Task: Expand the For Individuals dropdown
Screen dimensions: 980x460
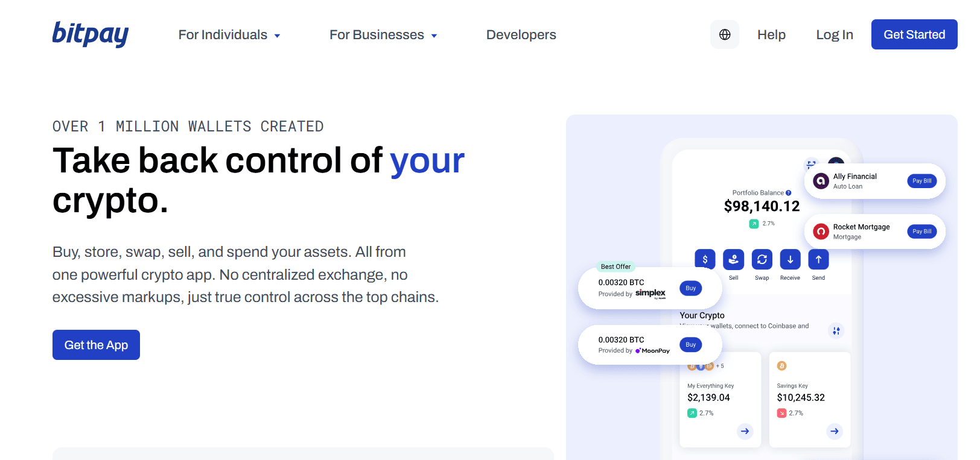Action: point(229,35)
